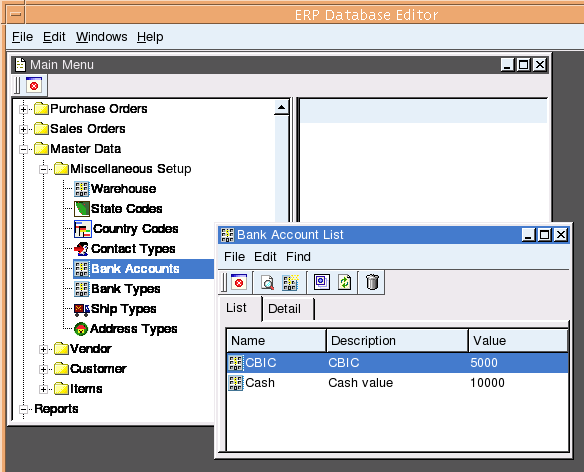Click the tree scrollbar up arrow
Screen dimensions: 584x472
[x=282, y=108]
